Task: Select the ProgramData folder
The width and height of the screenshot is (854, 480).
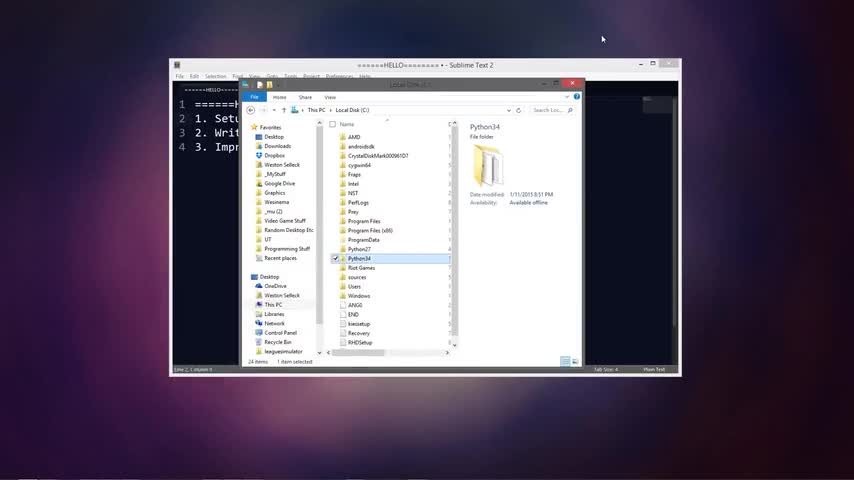Action: click(363, 240)
